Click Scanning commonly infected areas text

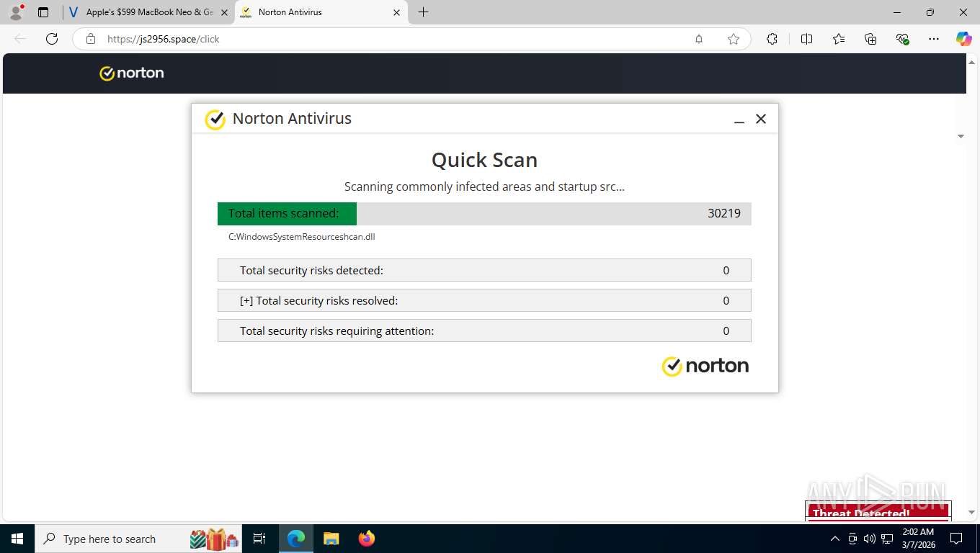pos(484,186)
